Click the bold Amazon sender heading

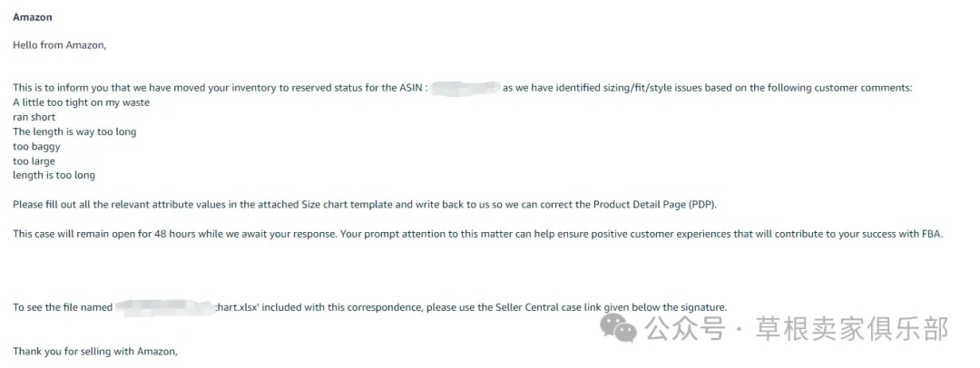(x=33, y=17)
